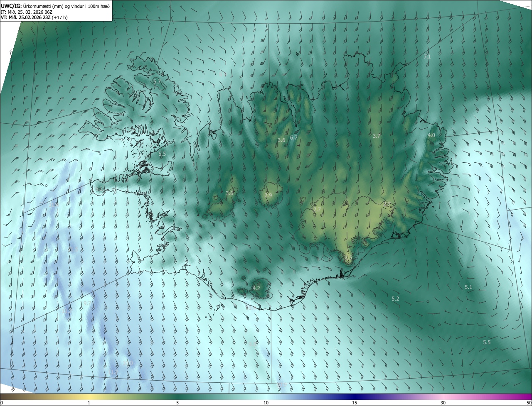The width and height of the screenshot is (532, 406).
Task: Click the 3.7 value label on the map
Action: point(377,136)
